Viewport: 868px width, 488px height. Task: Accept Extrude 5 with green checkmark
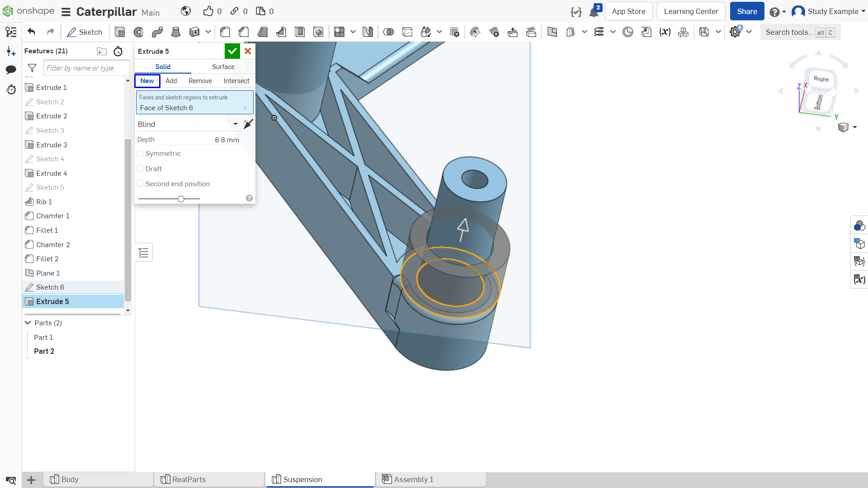pos(232,51)
